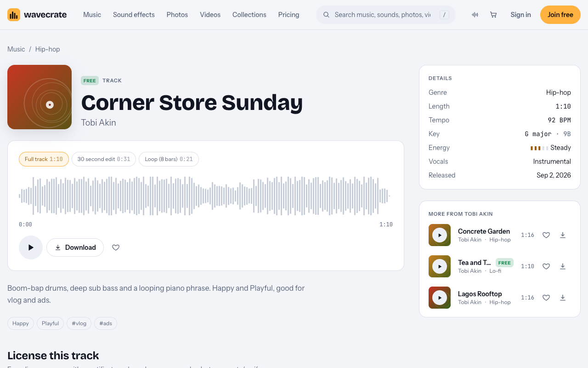Image resolution: width=588 pixels, height=368 pixels.
Task: Open the Photos menu
Action: (177, 15)
